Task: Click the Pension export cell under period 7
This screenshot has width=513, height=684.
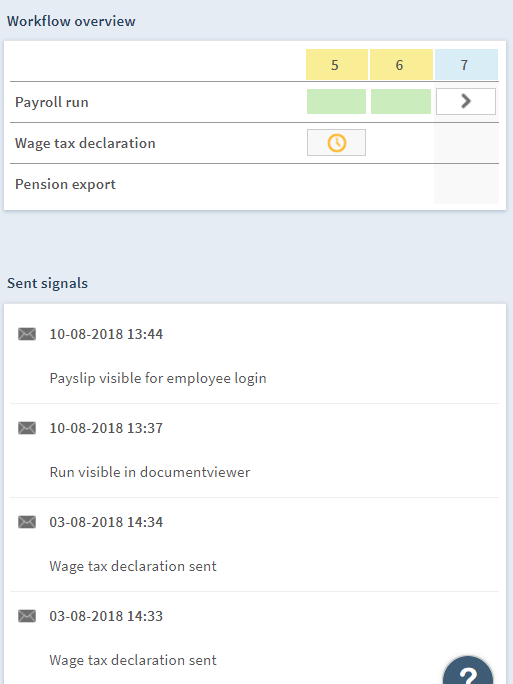Action: (466, 184)
